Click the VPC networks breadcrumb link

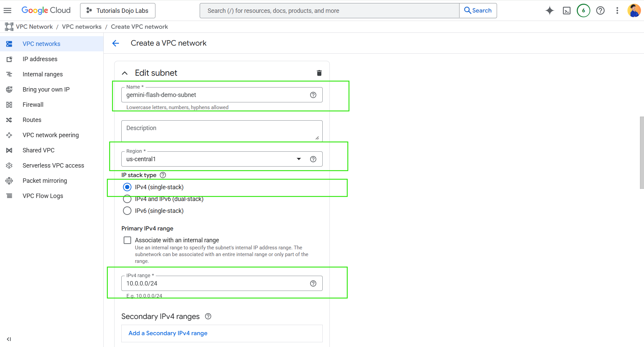tap(82, 27)
